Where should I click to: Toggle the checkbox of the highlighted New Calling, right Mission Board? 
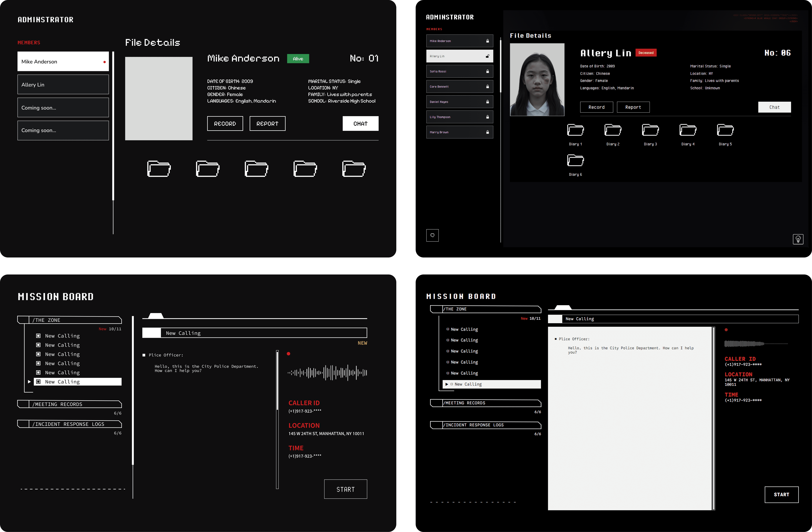(x=452, y=384)
